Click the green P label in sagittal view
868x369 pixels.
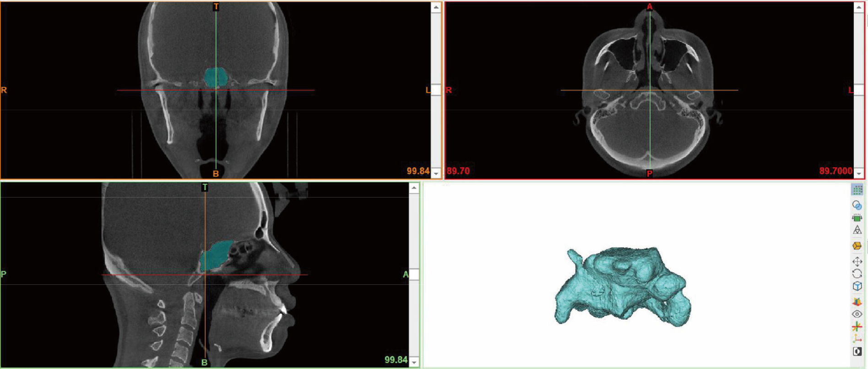4,274
